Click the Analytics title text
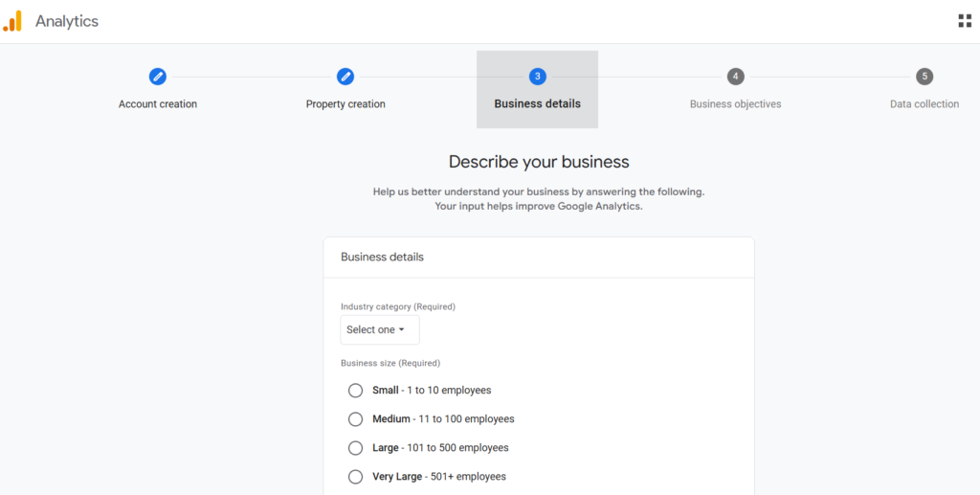 67,21
